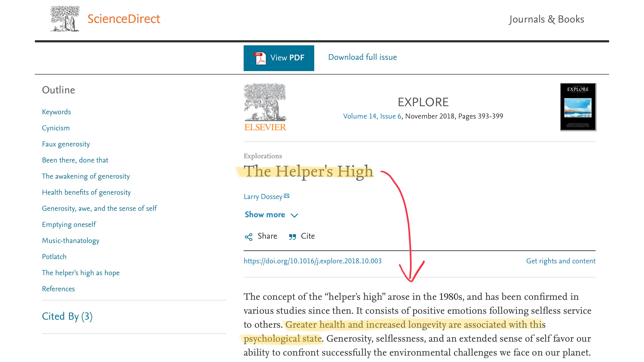Expand author details with Show more
Image resolution: width=644 pixels, height=362 pixels.
[x=265, y=215]
